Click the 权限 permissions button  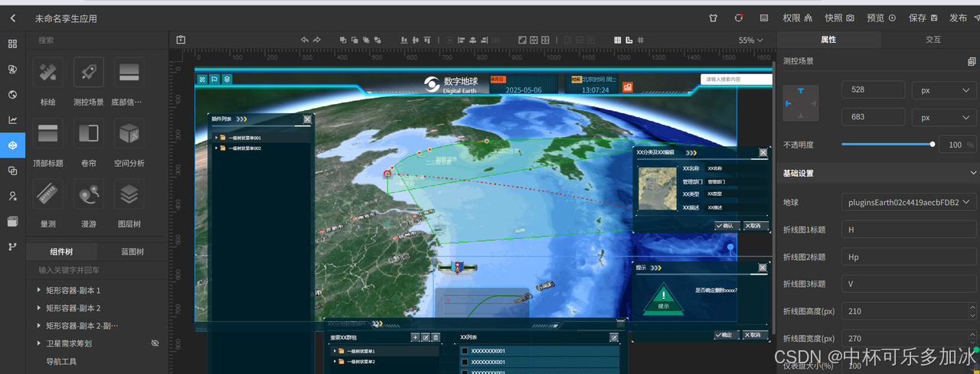[797, 18]
